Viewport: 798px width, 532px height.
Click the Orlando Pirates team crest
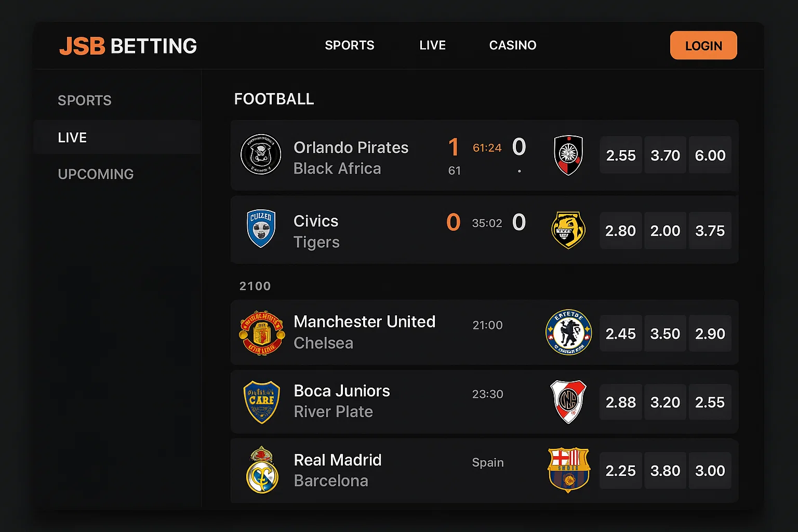[261, 154]
